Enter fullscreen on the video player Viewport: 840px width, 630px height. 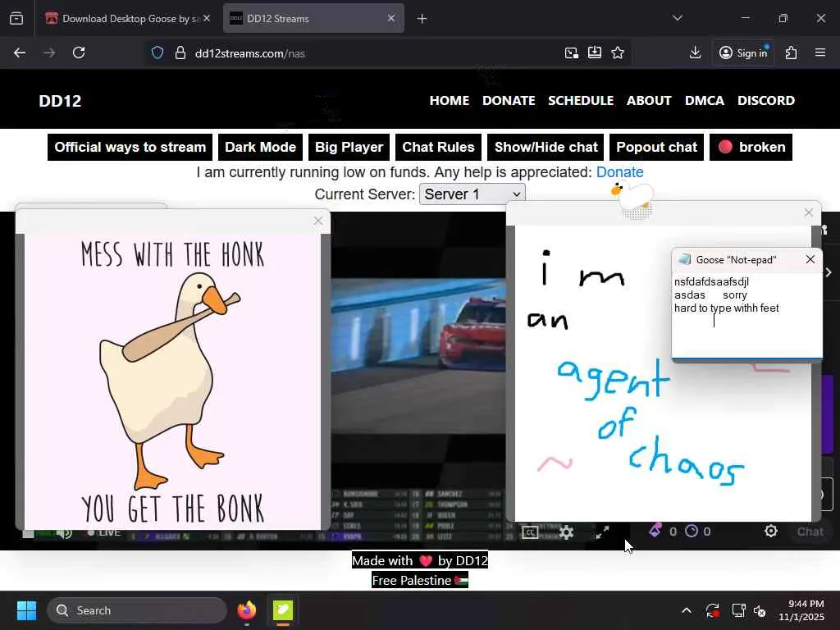pos(603,532)
